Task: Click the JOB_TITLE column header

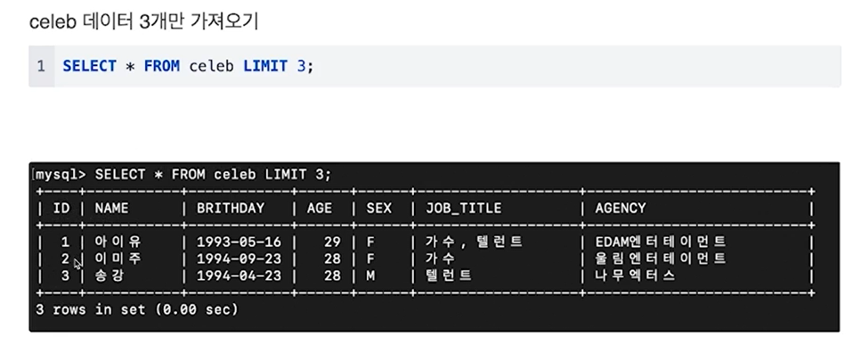Action: tap(463, 209)
